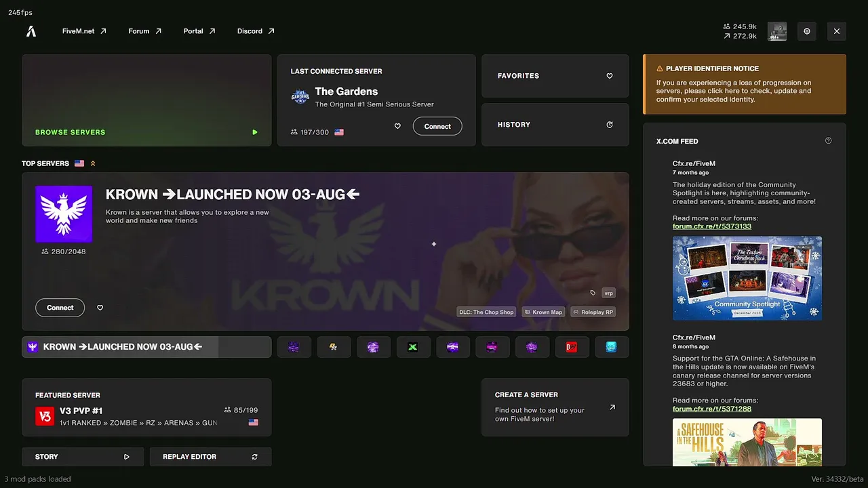Click the player count 85/199
Image resolution: width=868 pixels, height=488 pixels.
tap(241, 410)
